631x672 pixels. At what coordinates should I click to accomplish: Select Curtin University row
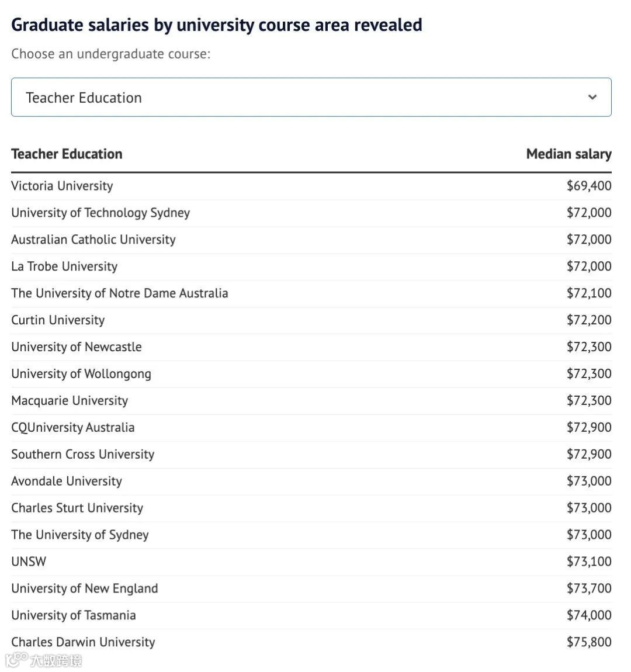pos(58,320)
